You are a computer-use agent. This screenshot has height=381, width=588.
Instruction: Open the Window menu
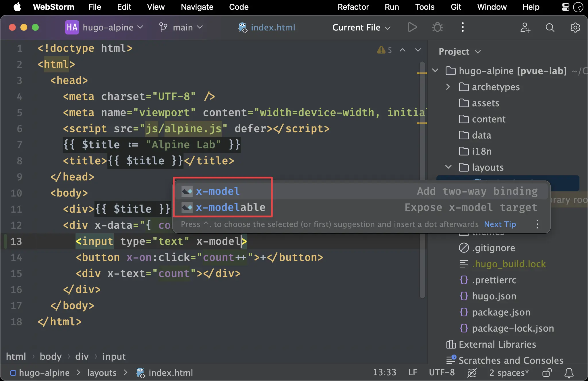pyautogui.click(x=492, y=7)
